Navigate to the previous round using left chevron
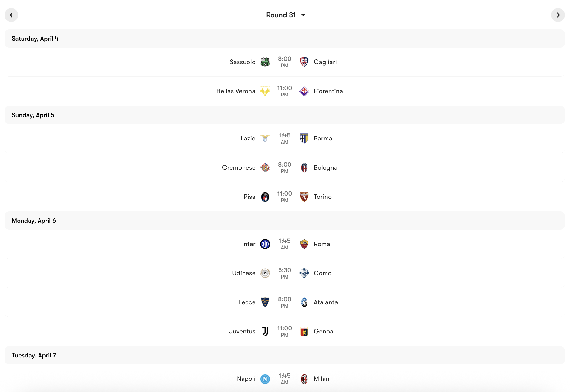 coord(12,15)
